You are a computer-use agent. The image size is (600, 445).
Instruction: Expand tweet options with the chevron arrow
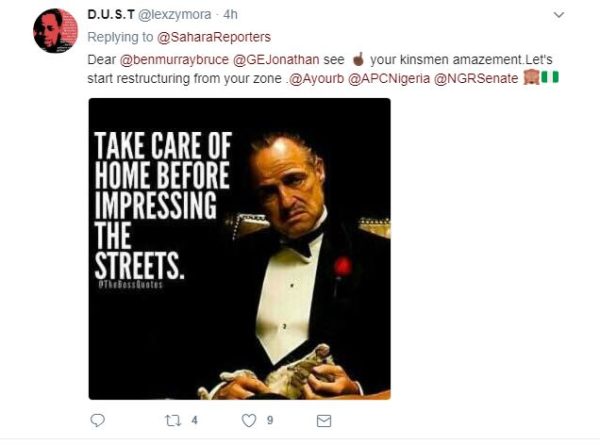[x=559, y=15]
